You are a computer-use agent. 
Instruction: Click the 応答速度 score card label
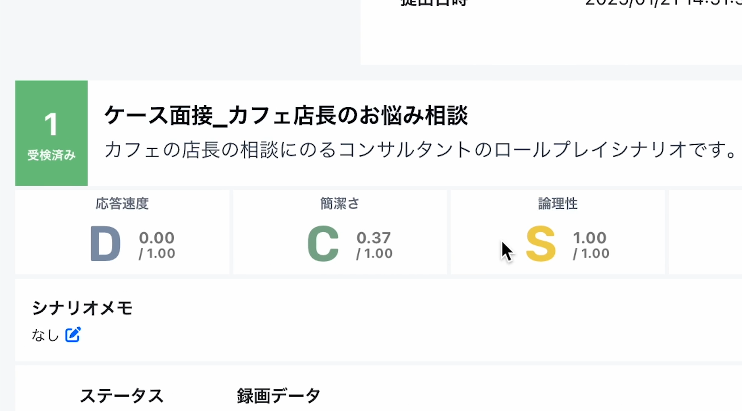[x=122, y=203]
